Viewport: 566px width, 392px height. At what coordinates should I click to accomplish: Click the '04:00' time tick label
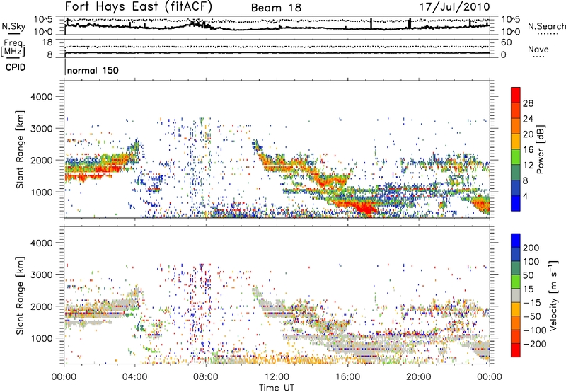point(134,377)
